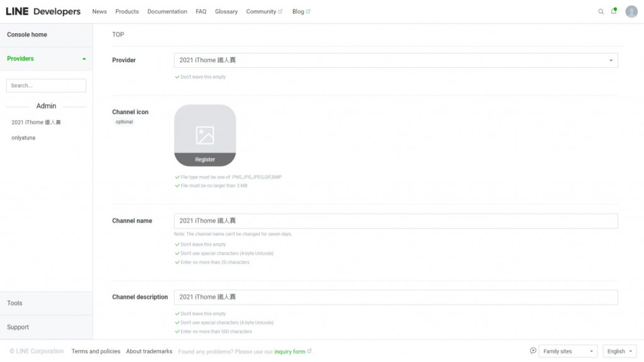Focus the sidebar Search field

pos(46,85)
